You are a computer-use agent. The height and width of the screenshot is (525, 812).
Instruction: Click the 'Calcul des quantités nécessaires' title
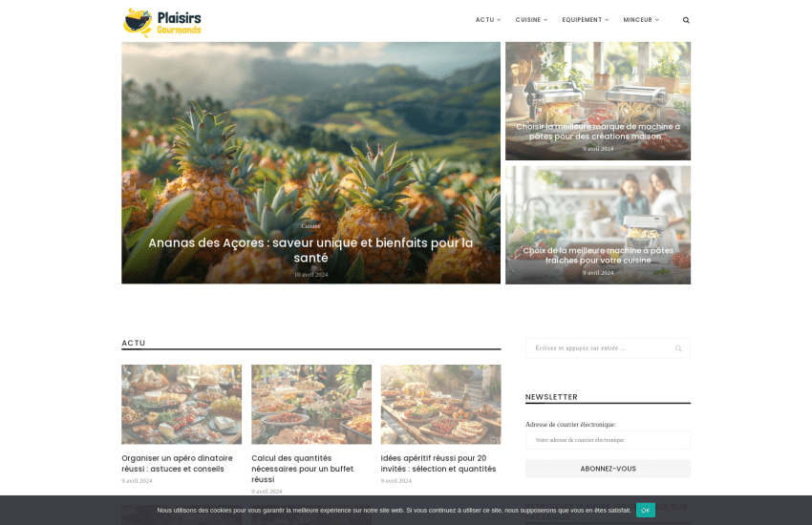click(303, 469)
